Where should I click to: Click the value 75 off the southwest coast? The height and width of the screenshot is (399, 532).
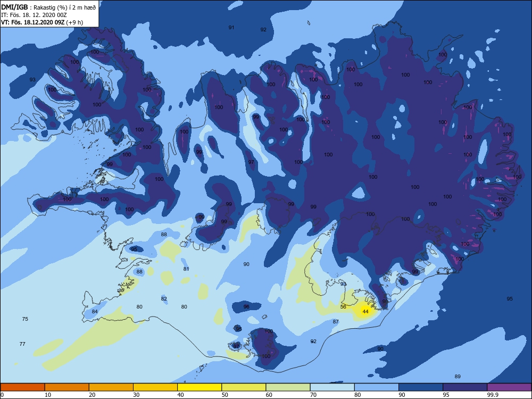click(25, 319)
